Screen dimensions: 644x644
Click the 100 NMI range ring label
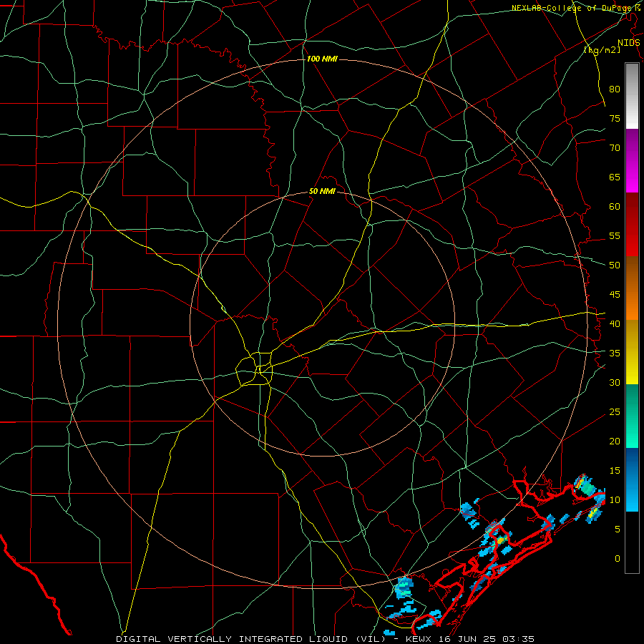point(322,59)
